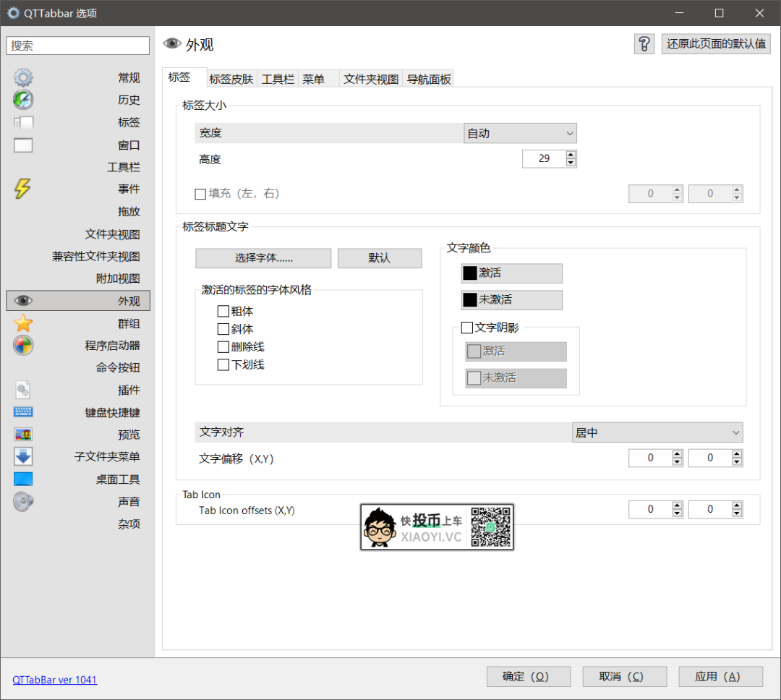Image resolution: width=781 pixels, height=700 pixels.
Task: Click the 搜索 search field
Action: click(77, 46)
